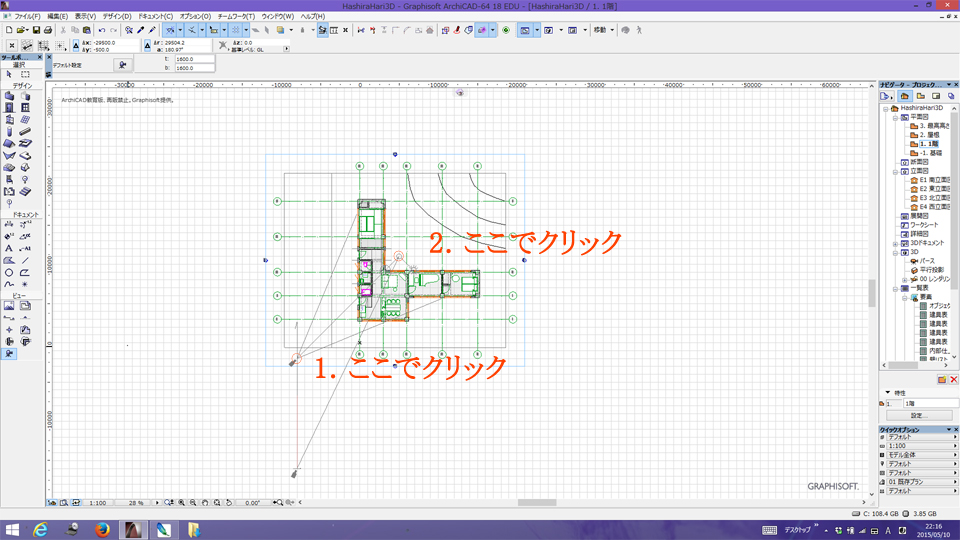Screen dimensions: 960x540
Task: Select the Camera tool in toolbox
Action: click(x=9, y=354)
